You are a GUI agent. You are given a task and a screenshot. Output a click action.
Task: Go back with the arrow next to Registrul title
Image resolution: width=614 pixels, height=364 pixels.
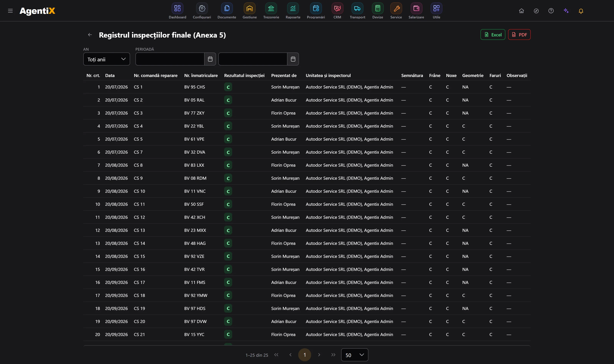tap(90, 35)
